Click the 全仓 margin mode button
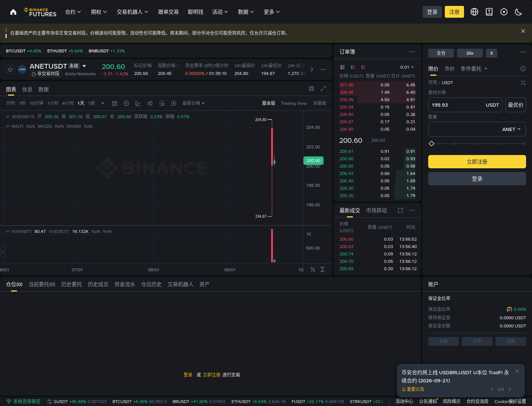Viewport: 532px width, 406px height. (x=441, y=53)
